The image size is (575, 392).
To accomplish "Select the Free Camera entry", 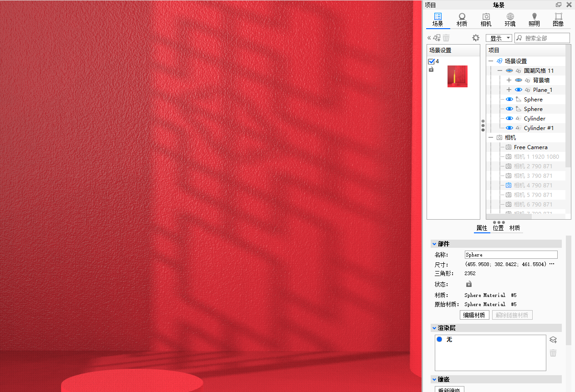I will pos(531,147).
